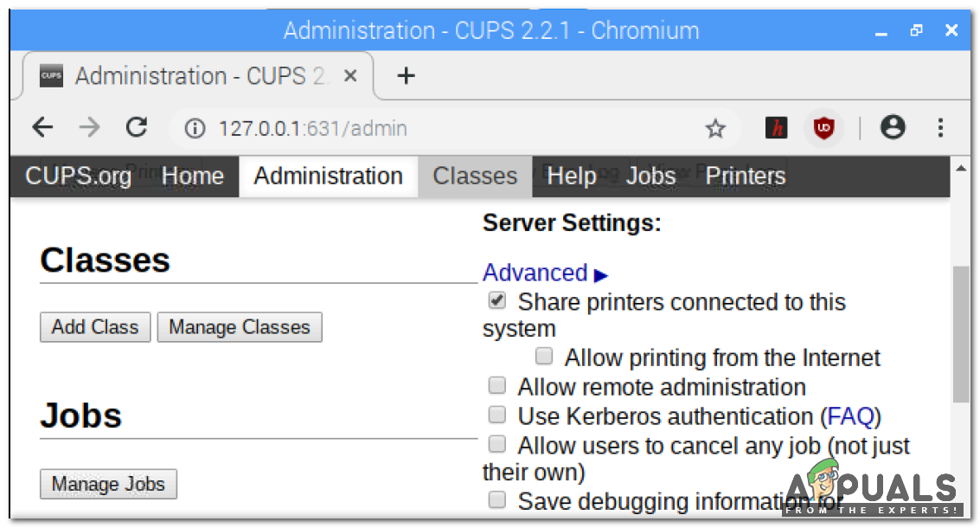Screen dimensions: 980x528
Task: Bookmark this page with the star icon
Action: click(715, 129)
